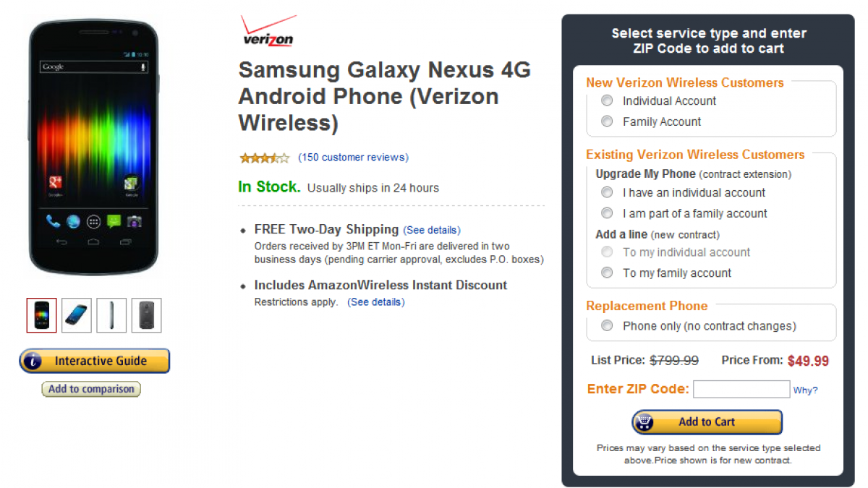Select the angled blue phone thumbnail
Viewport: 868px width, 488px height.
77,315
